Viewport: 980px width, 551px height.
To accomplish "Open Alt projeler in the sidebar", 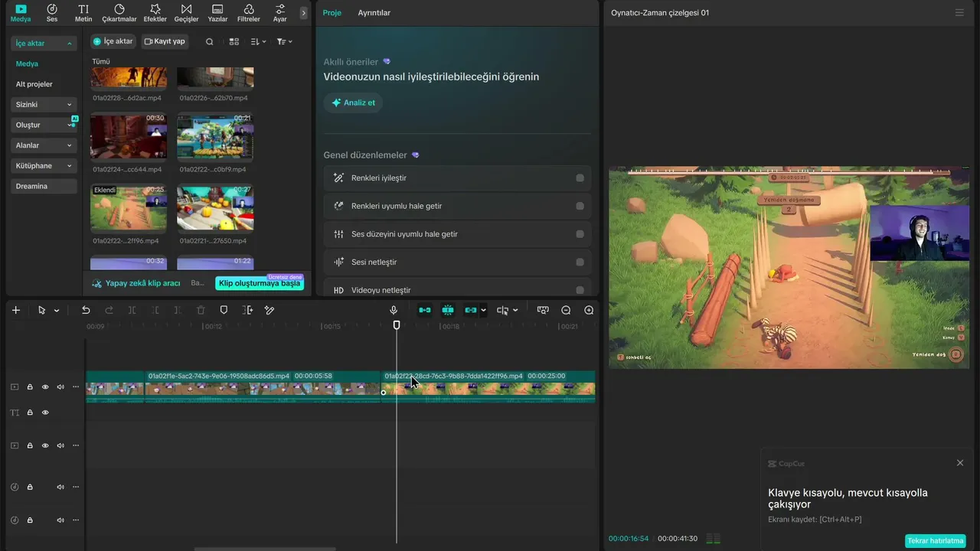I will [34, 84].
